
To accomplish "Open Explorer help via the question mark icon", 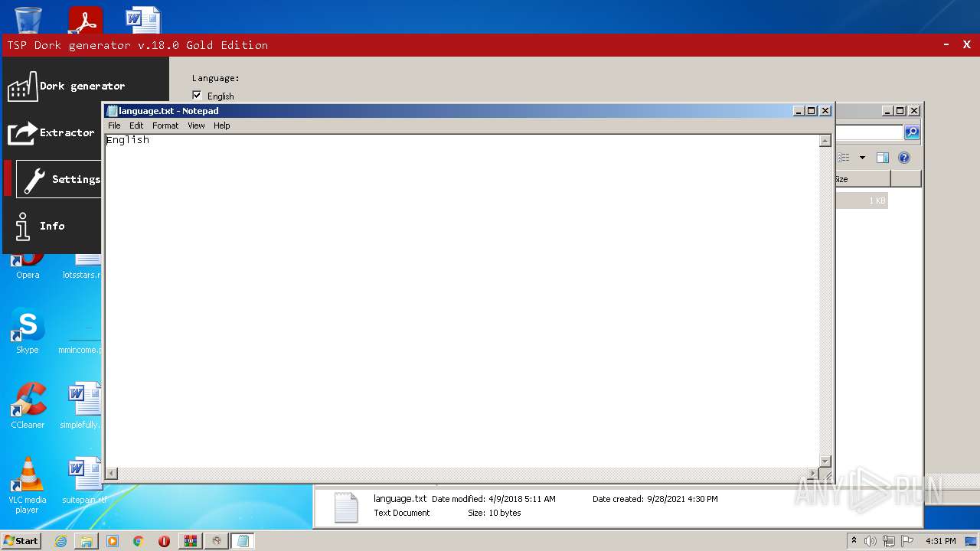I will click(904, 158).
